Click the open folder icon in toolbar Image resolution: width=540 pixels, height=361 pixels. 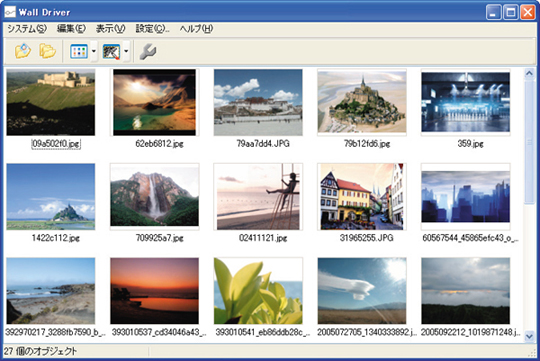point(47,51)
